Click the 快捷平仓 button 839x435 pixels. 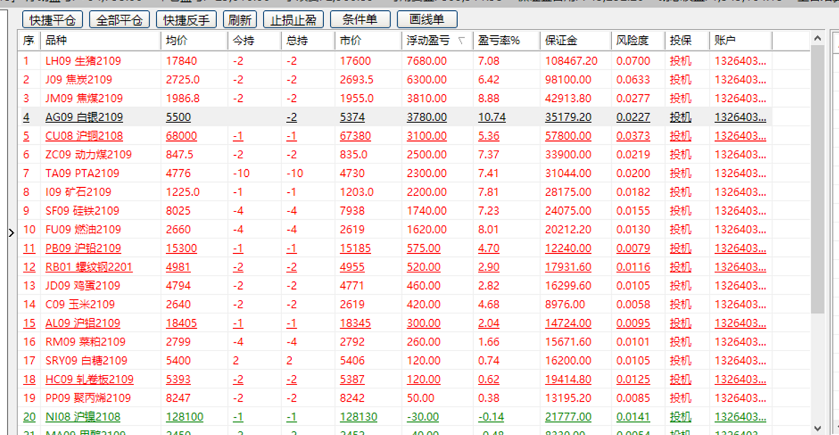click(x=52, y=20)
